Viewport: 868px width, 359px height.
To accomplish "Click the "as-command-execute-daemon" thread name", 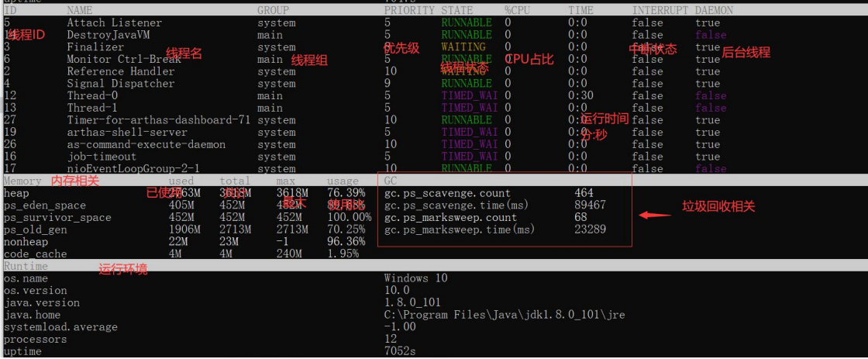I will 146,144.
